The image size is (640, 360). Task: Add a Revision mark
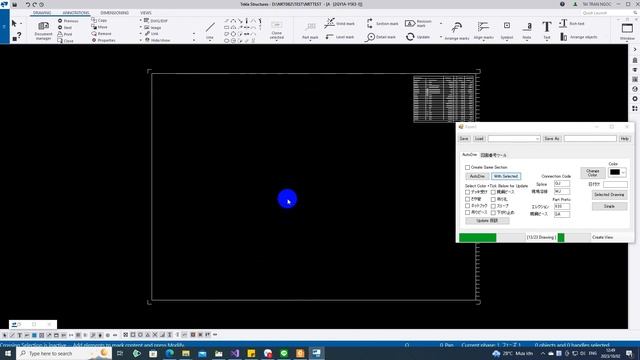pyautogui.click(x=419, y=23)
